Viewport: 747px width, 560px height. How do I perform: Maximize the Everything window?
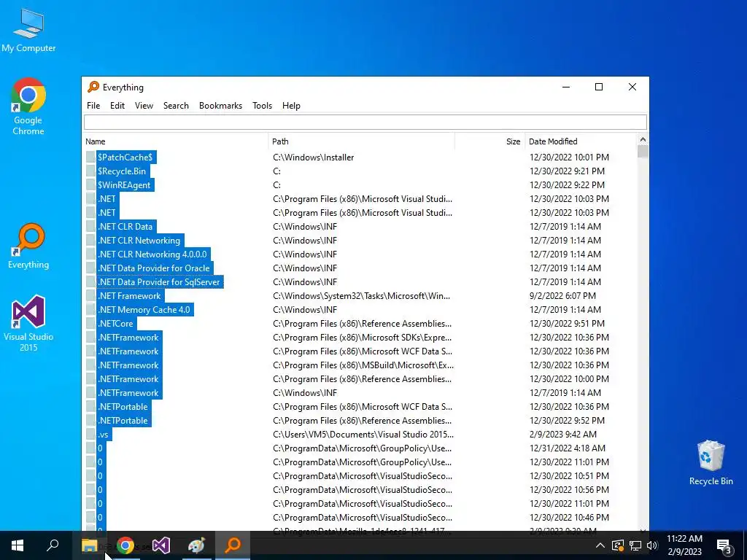coord(599,87)
